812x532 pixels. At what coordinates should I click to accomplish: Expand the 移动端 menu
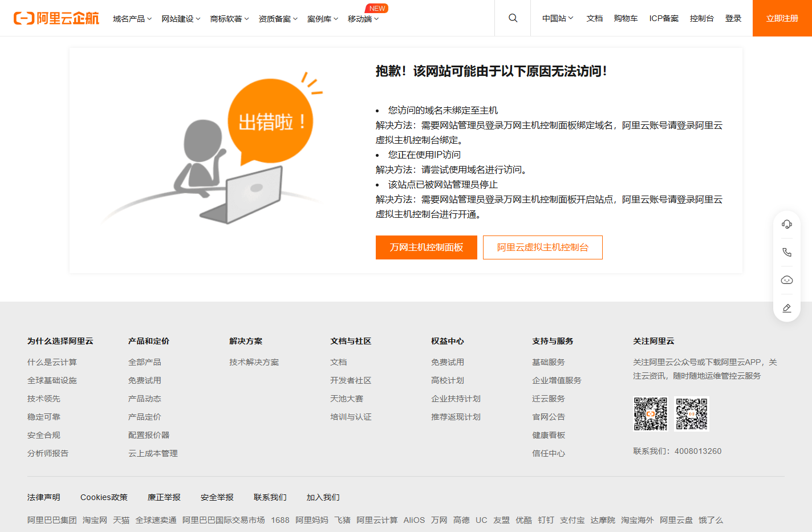[363, 19]
